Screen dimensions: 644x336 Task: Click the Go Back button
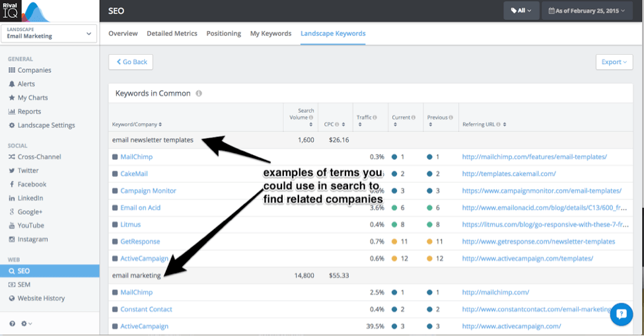pyautogui.click(x=131, y=62)
